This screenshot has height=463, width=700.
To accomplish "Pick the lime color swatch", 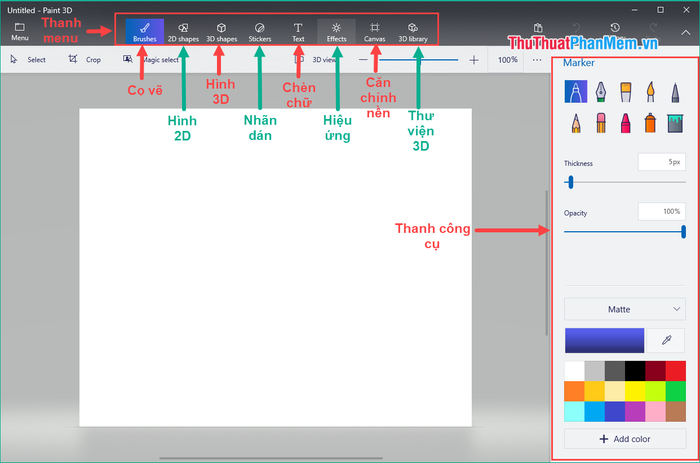I will click(655, 391).
